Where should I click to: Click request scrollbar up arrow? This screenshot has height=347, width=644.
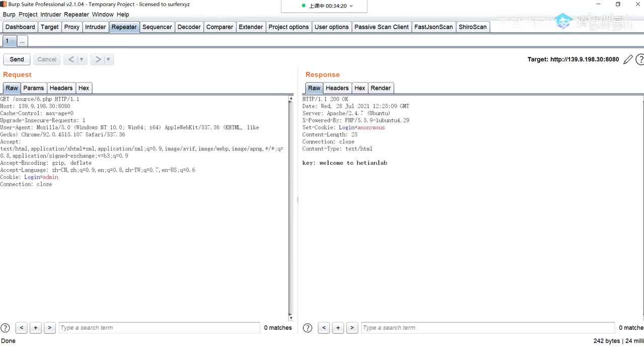click(291, 99)
